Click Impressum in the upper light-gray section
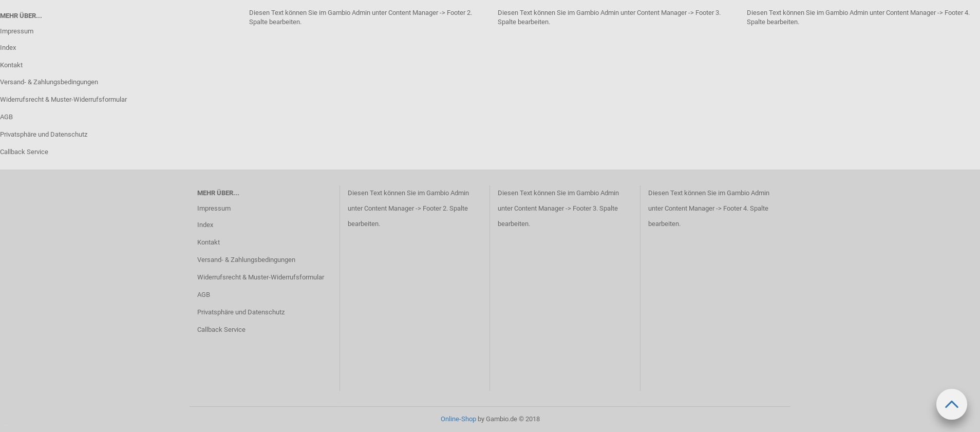Image resolution: width=980 pixels, height=432 pixels. pos(16,31)
